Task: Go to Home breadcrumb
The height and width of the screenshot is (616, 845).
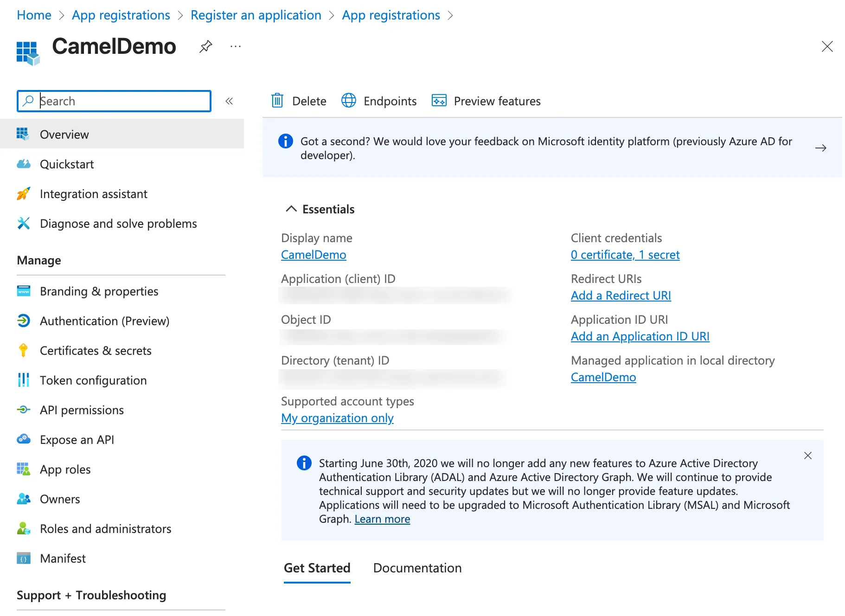Action: pyautogui.click(x=34, y=15)
